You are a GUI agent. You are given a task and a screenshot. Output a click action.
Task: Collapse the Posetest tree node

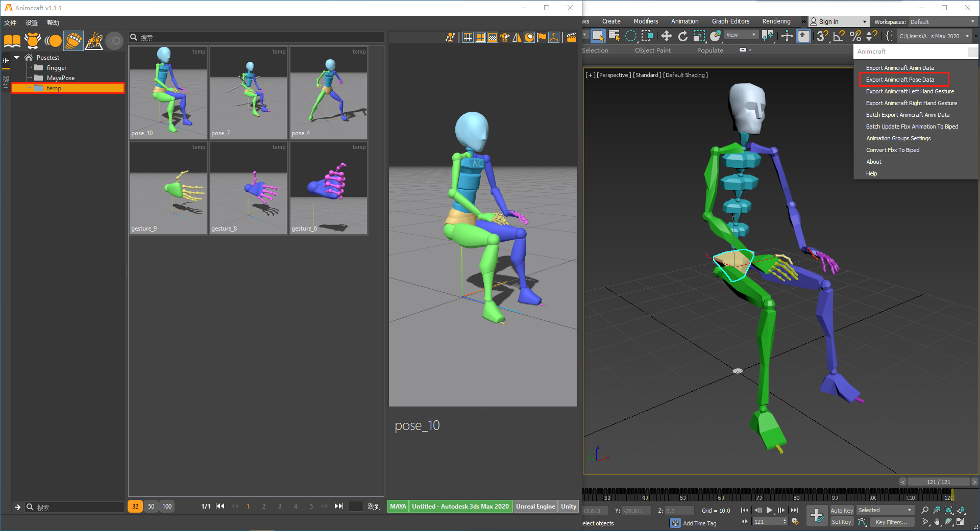click(17, 58)
